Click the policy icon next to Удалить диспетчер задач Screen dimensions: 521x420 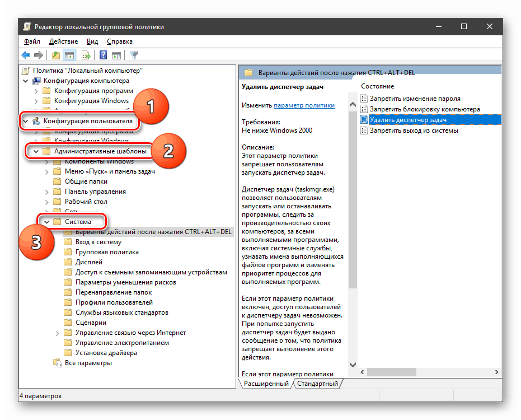pos(364,120)
